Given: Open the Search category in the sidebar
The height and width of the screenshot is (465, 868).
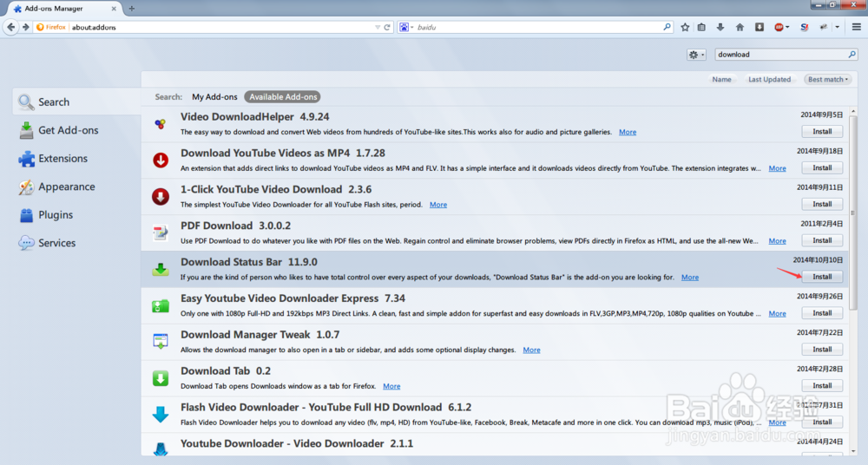Looking at the screenshot, I should coord(76,102).
